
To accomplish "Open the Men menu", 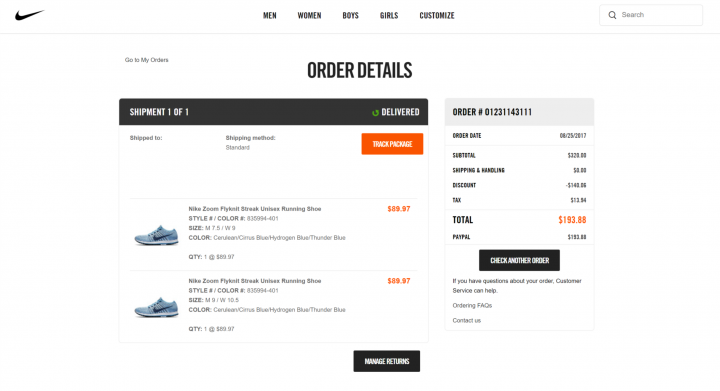I will pos(270,16).
